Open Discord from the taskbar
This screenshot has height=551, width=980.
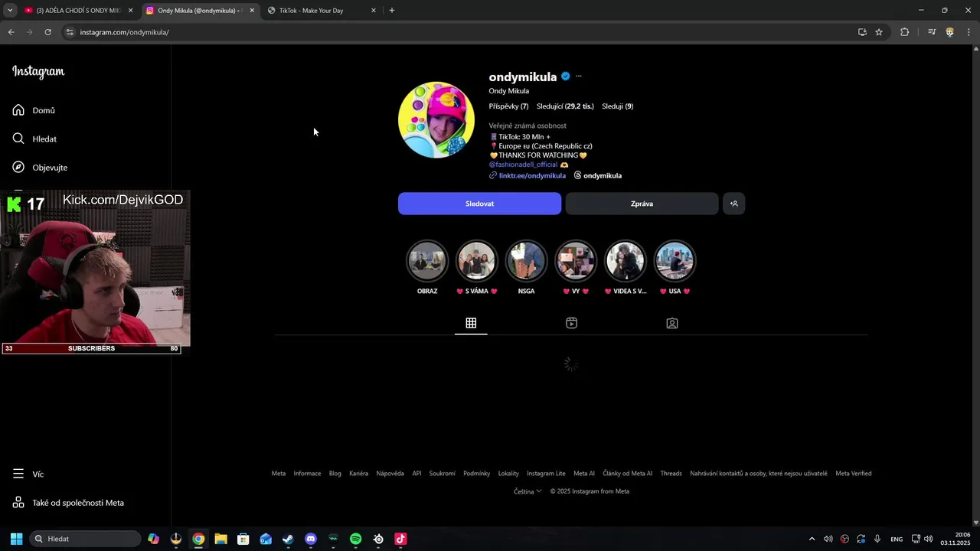pos(310,539)
